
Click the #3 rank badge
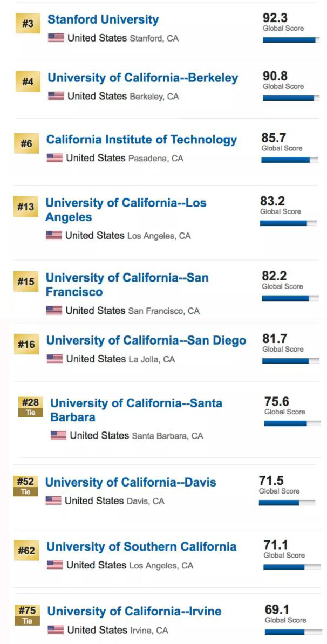[27, 24]
